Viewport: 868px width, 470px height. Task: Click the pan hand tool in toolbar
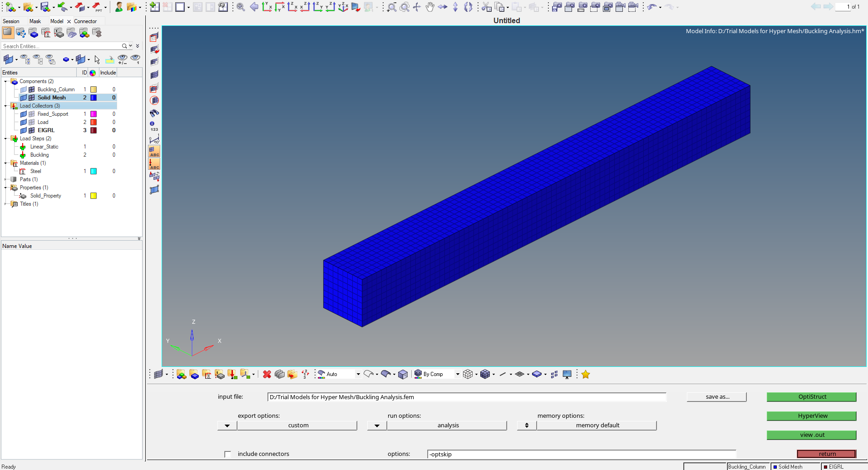click(429, 7)
